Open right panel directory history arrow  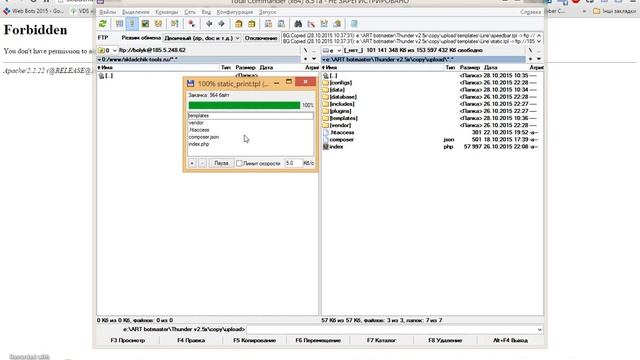pos(539,59)
